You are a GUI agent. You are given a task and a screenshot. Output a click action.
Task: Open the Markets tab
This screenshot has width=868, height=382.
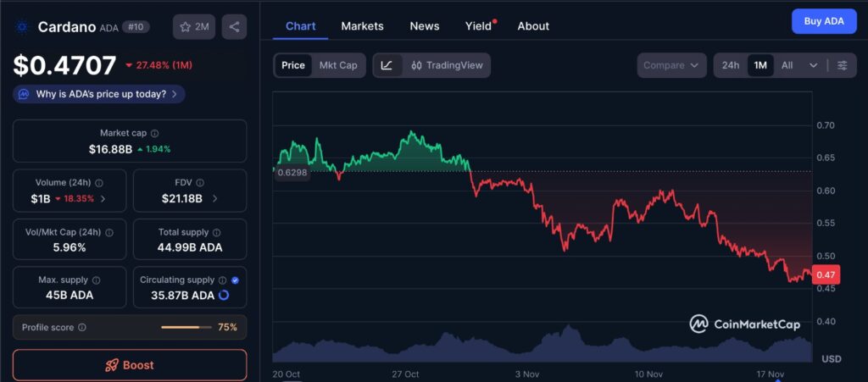[x=362, y=26]
